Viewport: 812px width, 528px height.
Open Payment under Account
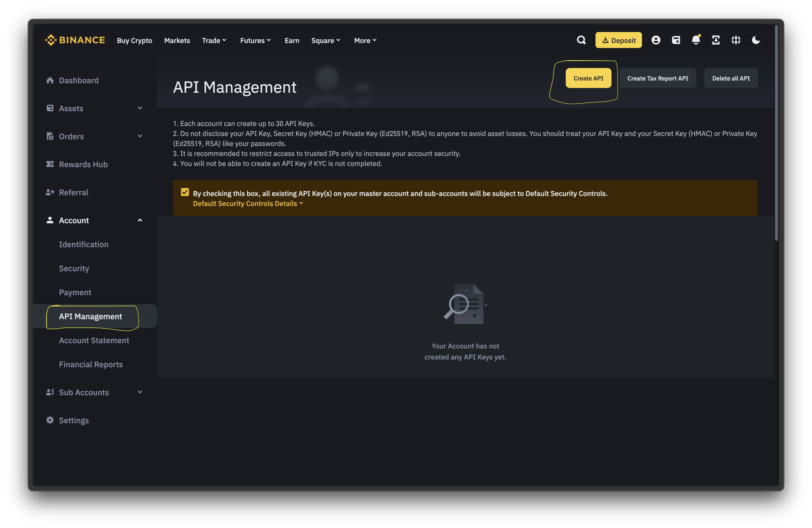(x=75, y=292)
